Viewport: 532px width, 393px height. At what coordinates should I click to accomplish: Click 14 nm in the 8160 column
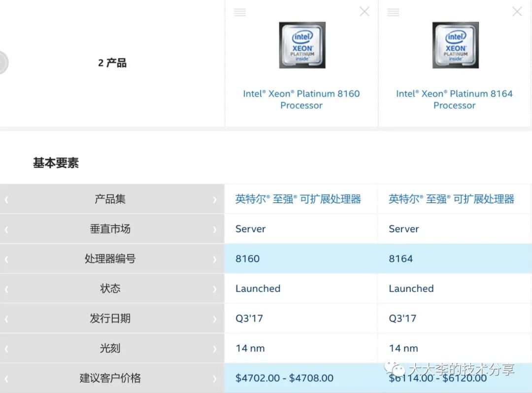point(250,348)
